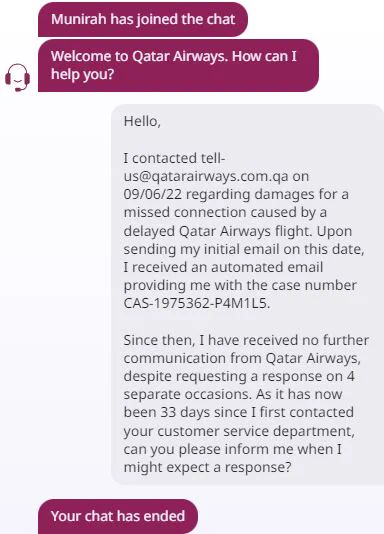
Task: Click 'providing me with the case number' line
Action: tap(240, 285)
